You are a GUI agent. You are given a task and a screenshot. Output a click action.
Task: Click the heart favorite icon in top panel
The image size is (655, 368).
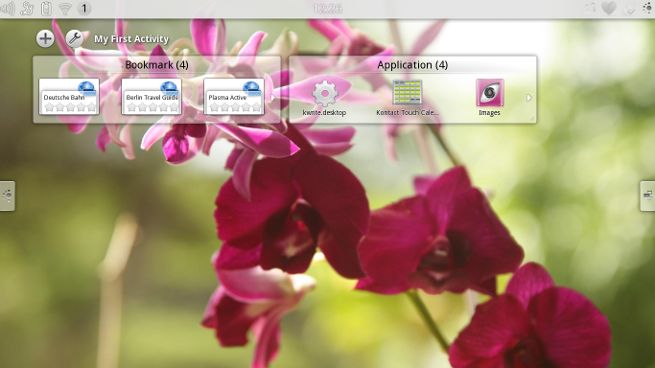pyautogui.click(x=609, y=8)
